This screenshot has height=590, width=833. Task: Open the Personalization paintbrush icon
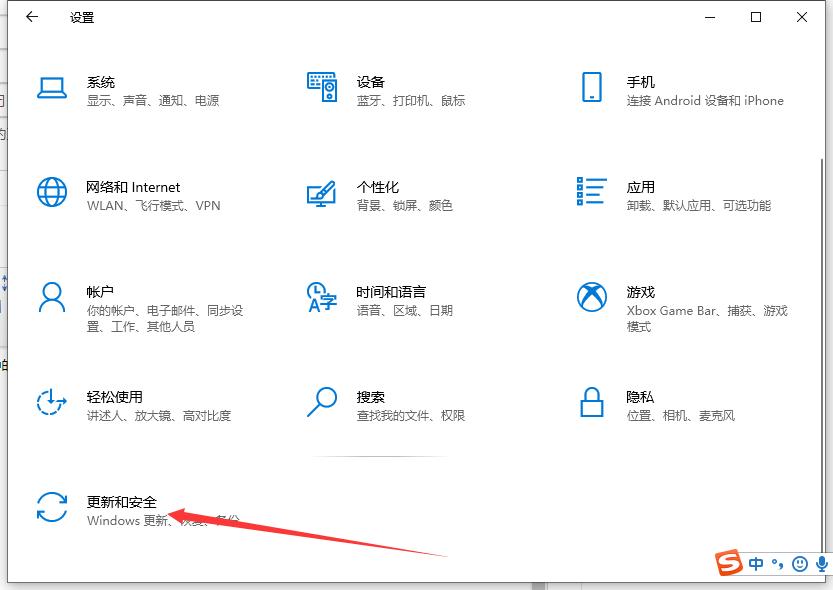[321, 194]
